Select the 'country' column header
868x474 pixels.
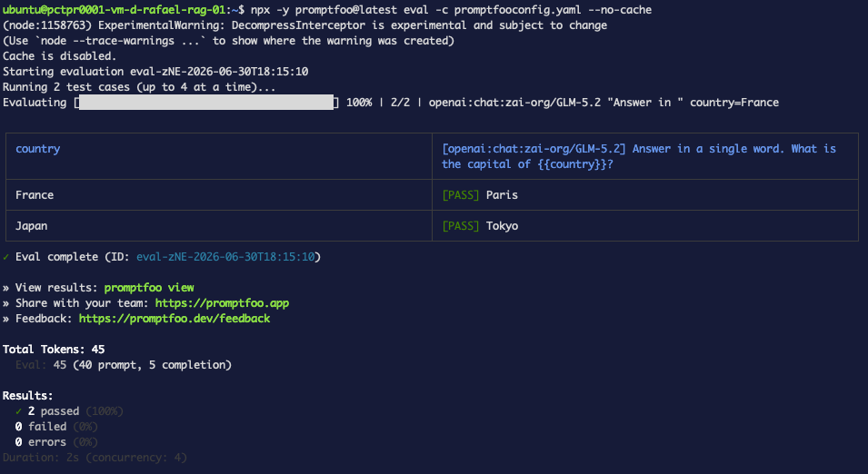(219, 156)
